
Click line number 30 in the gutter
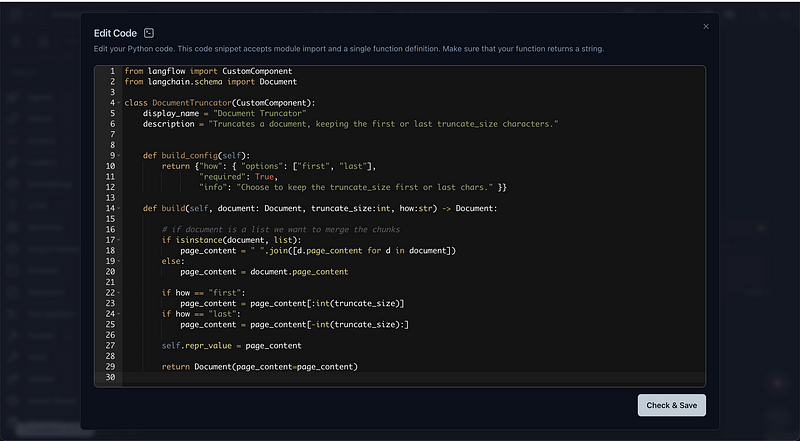point(110,377)
